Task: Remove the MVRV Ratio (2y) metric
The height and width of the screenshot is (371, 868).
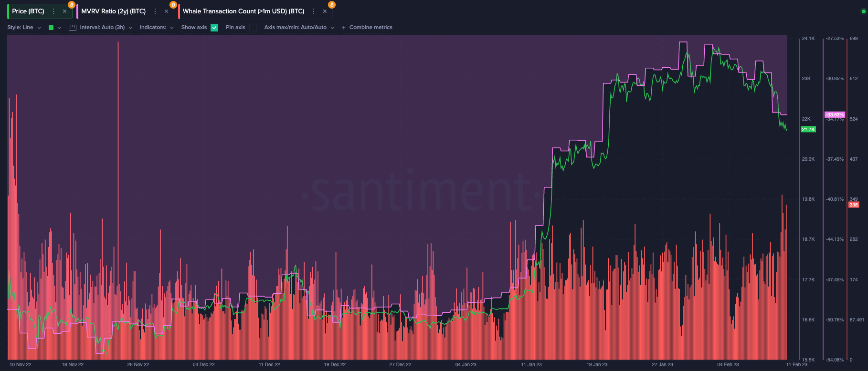Action: tap(166, 11)
